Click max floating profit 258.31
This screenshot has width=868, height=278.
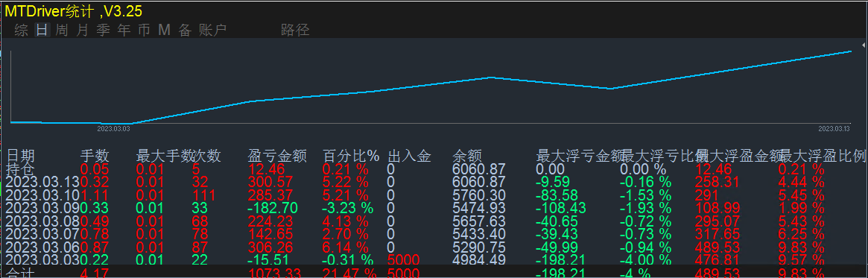coord(717,182)
